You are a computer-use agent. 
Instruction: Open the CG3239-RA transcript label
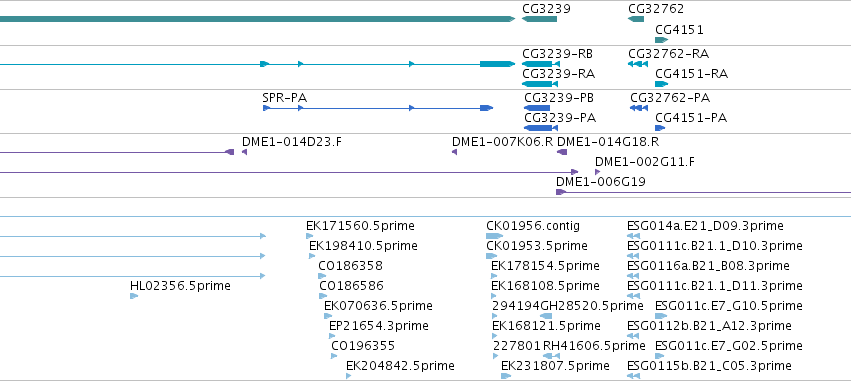[x=558, y=74]
